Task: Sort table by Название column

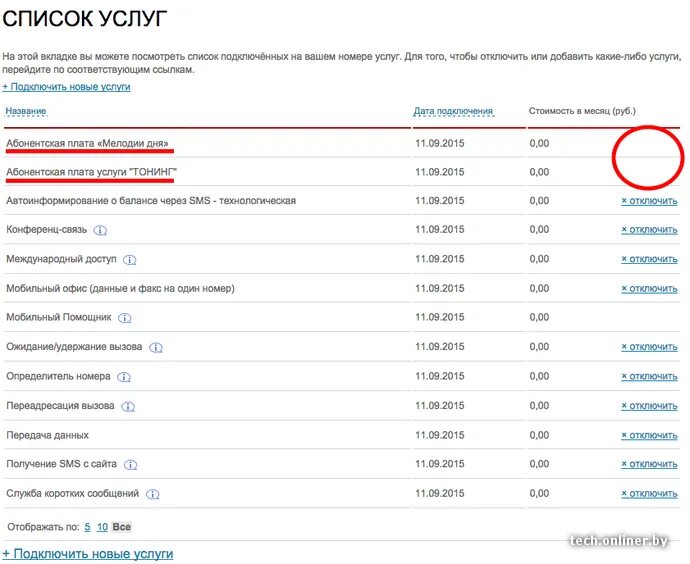Action: (x=26, y=111)
